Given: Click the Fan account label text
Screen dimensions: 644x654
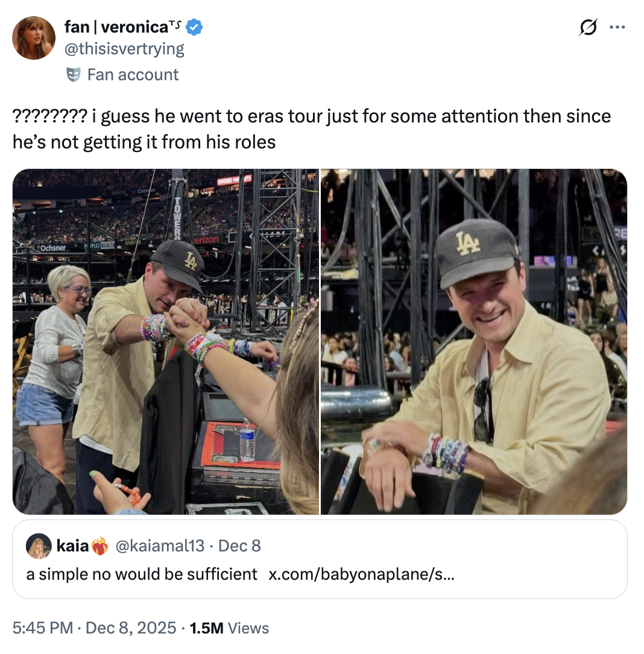Looking at the screenshot, I should pos(133,74).
